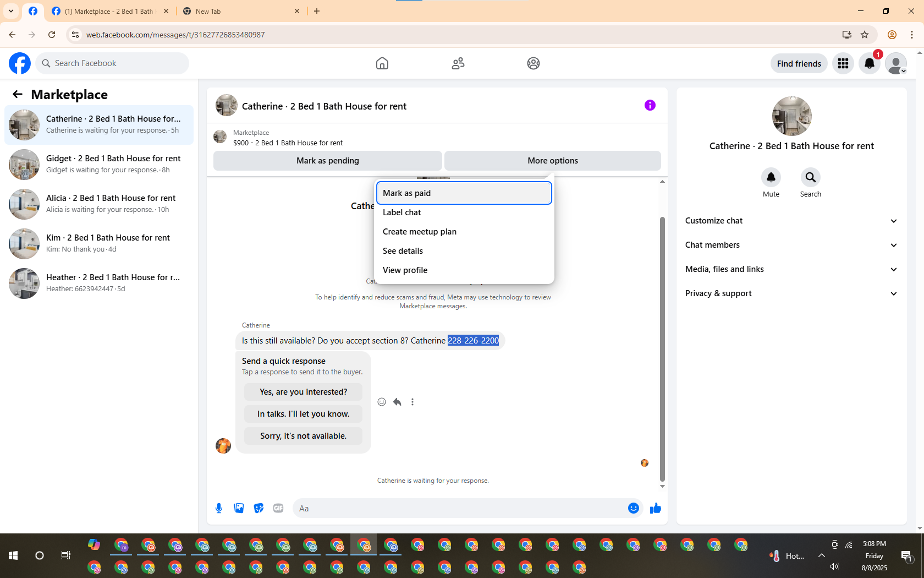Viewport: 924px width, 578px height.
Task: Click the browser address bar URL
Action: (x=175, y=35)
